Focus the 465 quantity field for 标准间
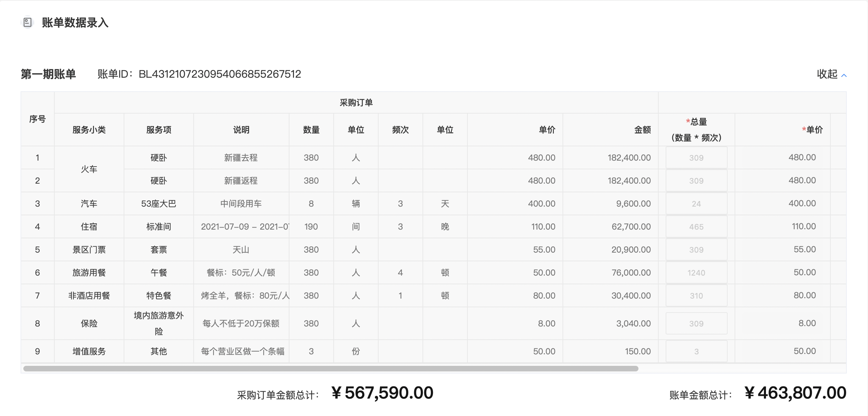The image size is (868, 416). coord(696,227)
